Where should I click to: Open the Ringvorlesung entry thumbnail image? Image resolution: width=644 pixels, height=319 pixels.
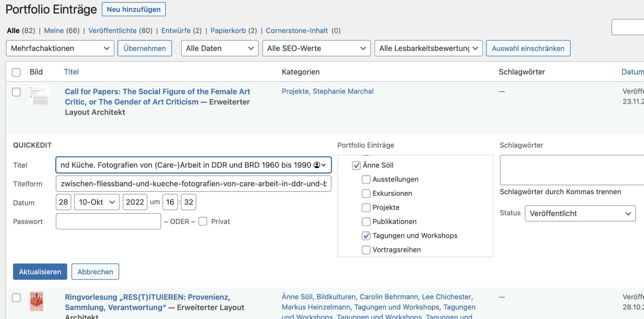tap(36, 301)
